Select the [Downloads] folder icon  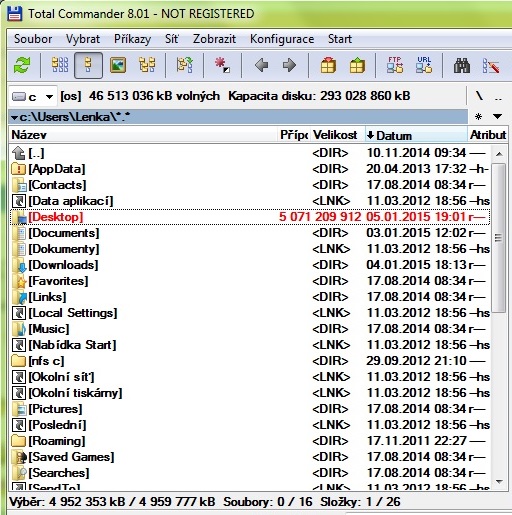click(x=19, y=265)
